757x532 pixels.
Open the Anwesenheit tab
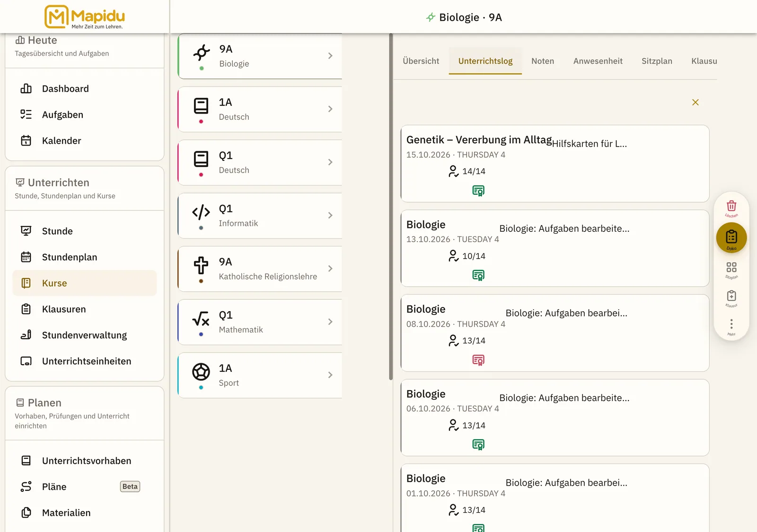598,61
